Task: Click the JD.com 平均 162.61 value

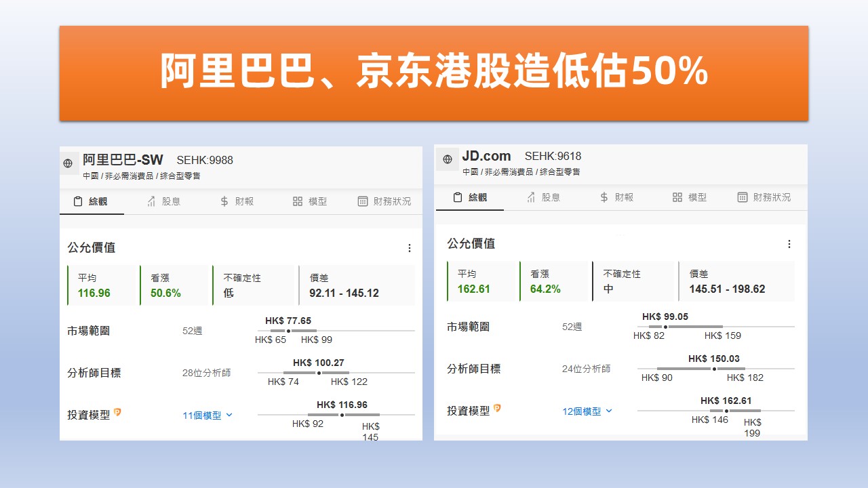Action: coord(474,289)
